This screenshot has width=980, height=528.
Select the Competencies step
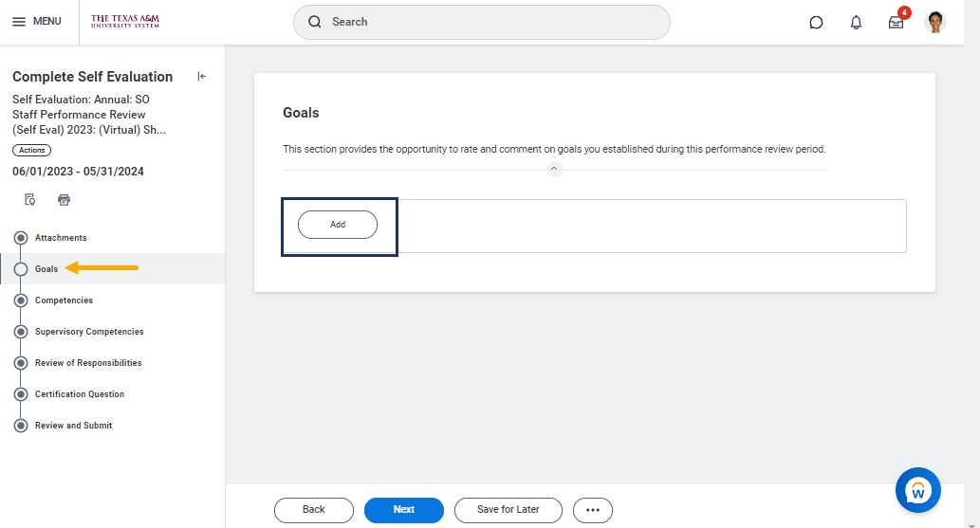(64, 300)
